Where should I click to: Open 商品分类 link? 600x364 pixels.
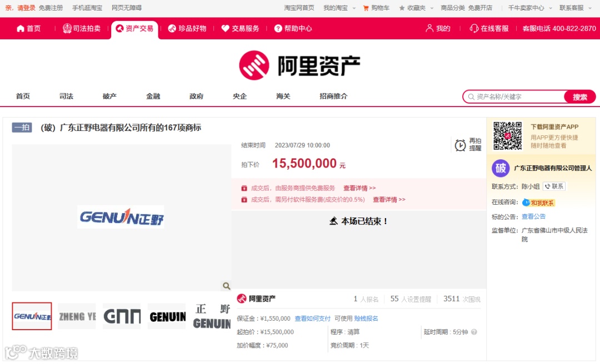453,8
